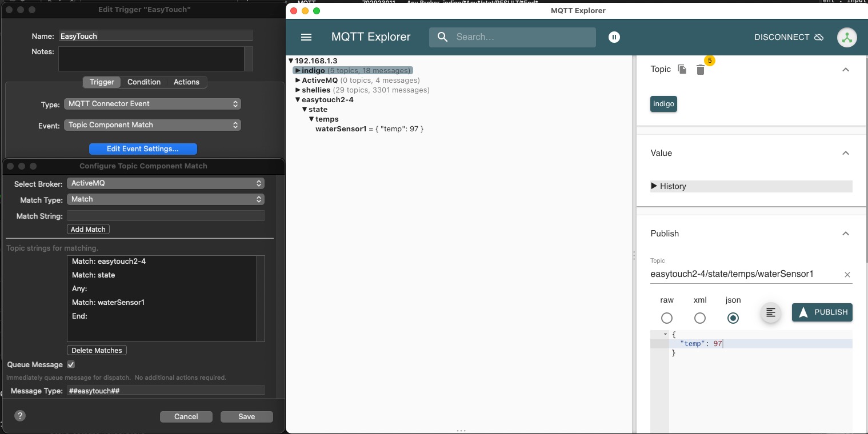Screen dimensions: 868x434
Task: Collapse the Value panel chevron
Action: (x=846, y=153)
